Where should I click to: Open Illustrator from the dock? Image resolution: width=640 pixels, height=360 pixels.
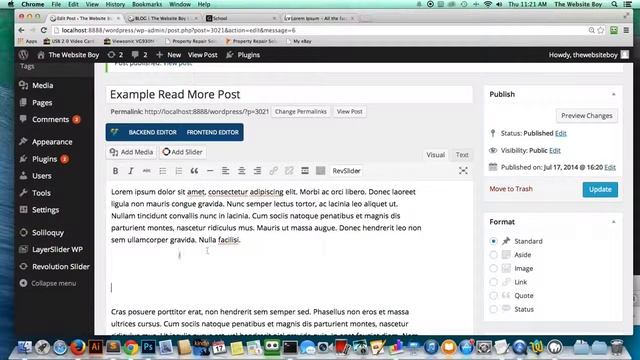tap(96, 347)
